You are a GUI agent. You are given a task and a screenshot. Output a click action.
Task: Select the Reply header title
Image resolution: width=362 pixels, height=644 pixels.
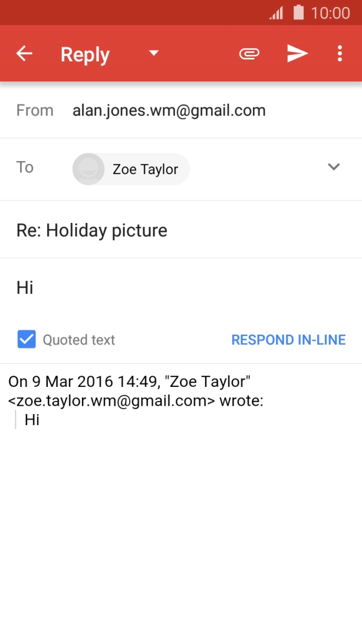point(84,53)
